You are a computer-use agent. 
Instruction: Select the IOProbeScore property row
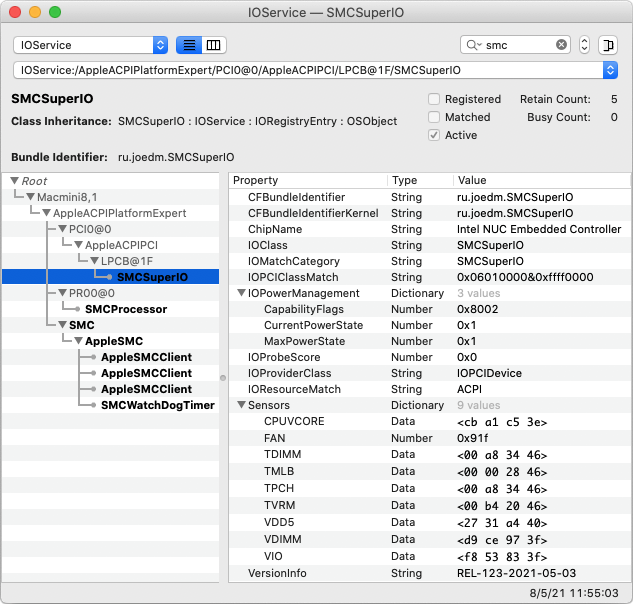pos(430,357)
